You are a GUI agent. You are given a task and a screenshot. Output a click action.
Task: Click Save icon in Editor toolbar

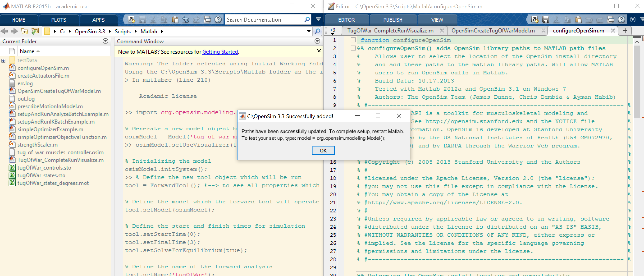[546, 20]
